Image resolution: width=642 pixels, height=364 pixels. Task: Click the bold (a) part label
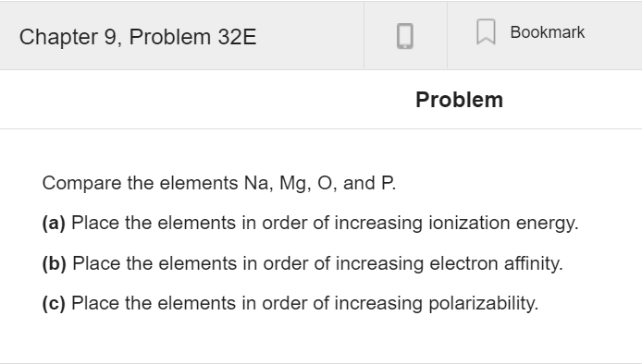[54, 224]
